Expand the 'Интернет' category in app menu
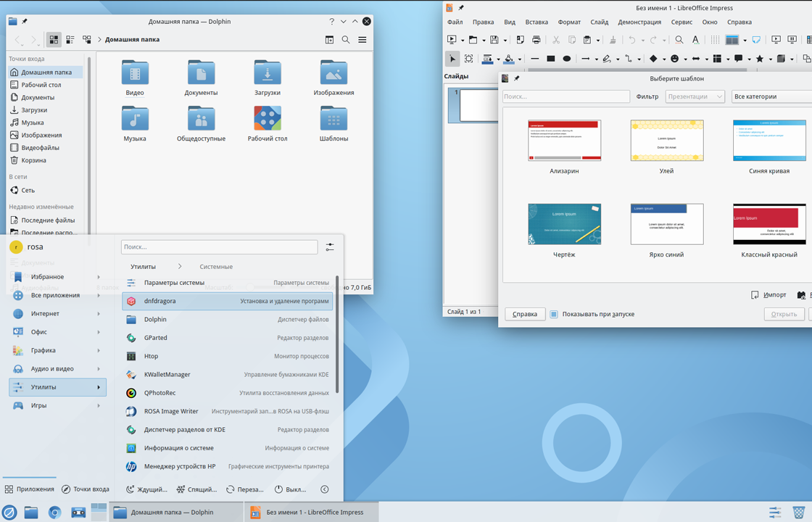Screen dimensions: 812x522 coord(57,314)
